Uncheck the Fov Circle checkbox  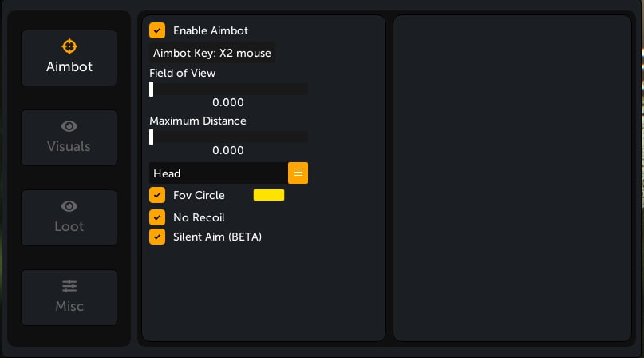(157, 195)
